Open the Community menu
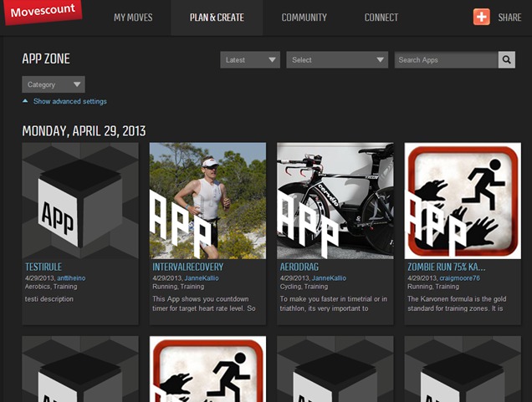532x402 pixels. (304, 18)
